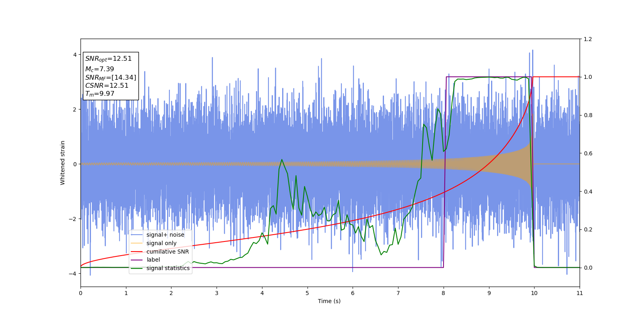Screen dimensions: 644x322
Task: Click the Time axis tick label 9
Action: 489,293
